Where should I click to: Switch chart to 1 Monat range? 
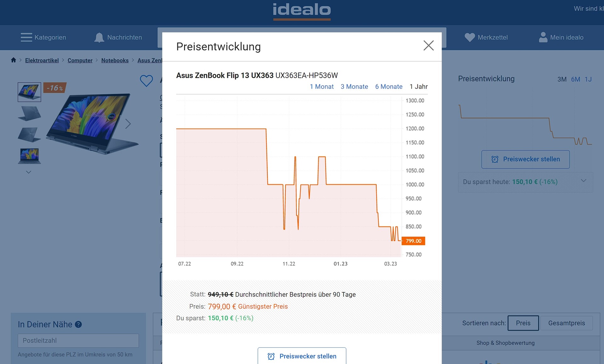point(322,87)
